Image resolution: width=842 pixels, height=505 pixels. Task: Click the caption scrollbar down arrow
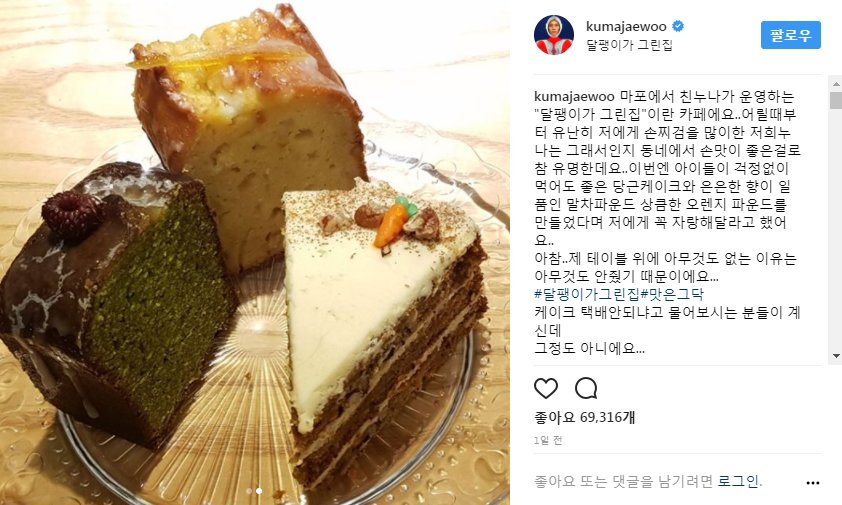[836, 356]
